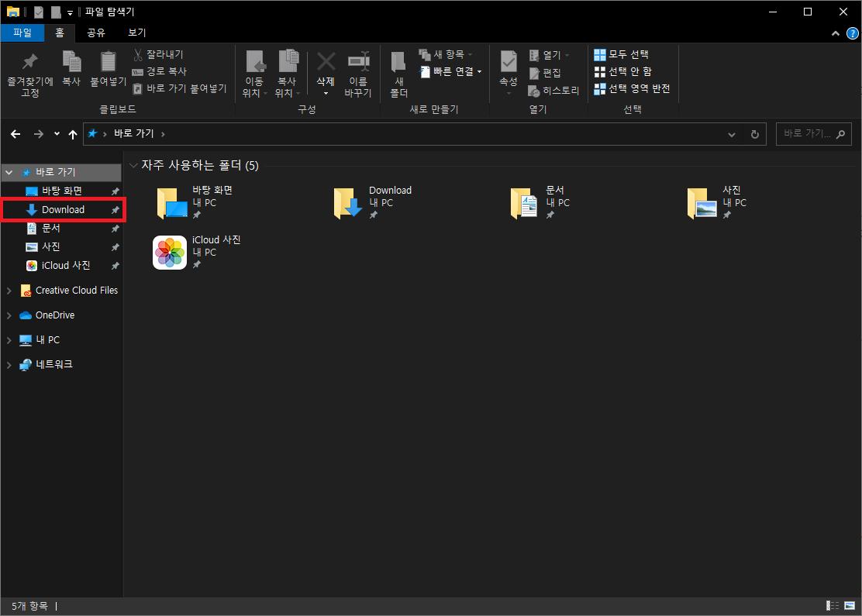The width and height of the screenshot is (862, 616).
Task: Collapse the ribbon with the top-right chevron
Action: point(835,33)
